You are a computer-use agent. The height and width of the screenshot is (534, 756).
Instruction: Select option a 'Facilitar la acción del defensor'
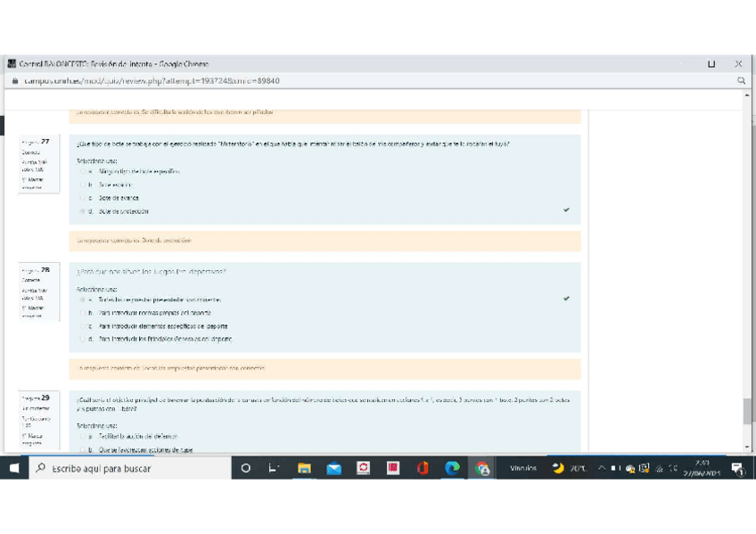[83, 437]
